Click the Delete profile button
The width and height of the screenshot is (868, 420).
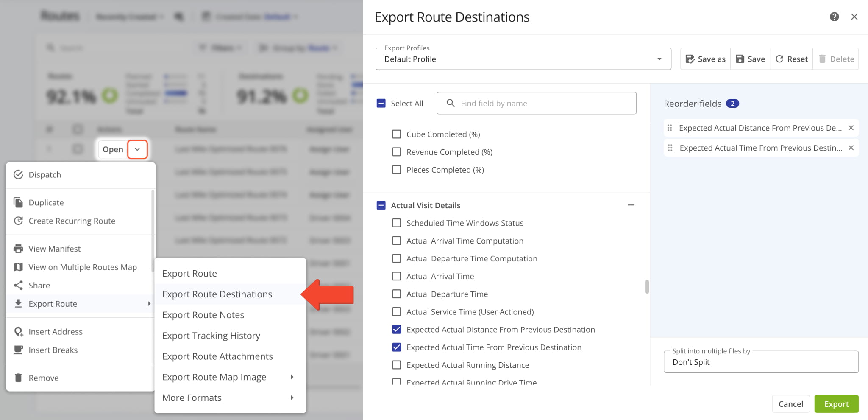click(x=836, y=59)
